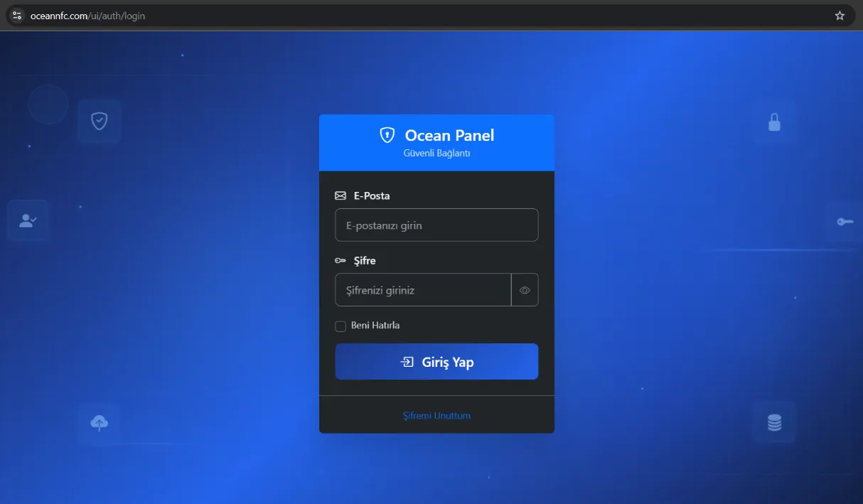The height and width of the screenshot is (504, 863).
Task: Click the cloud upload icon
Action: 100,423
